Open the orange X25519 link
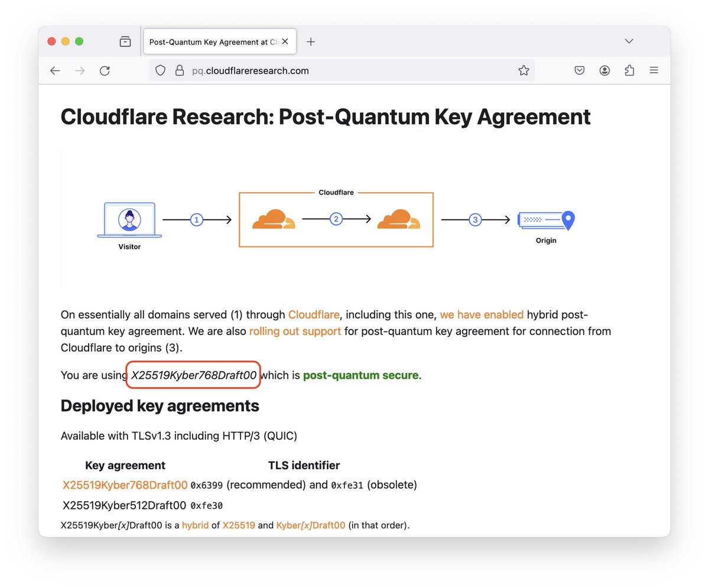 point(239,525)
